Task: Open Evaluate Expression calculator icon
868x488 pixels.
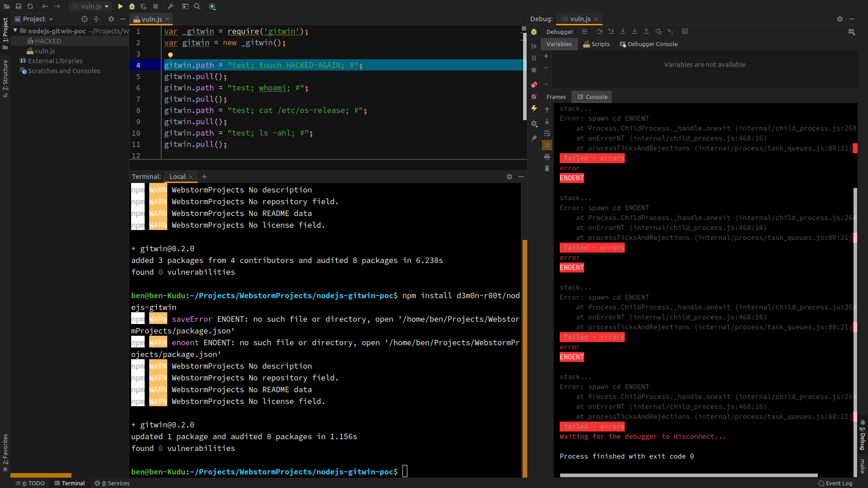Action: pos(685,32)
